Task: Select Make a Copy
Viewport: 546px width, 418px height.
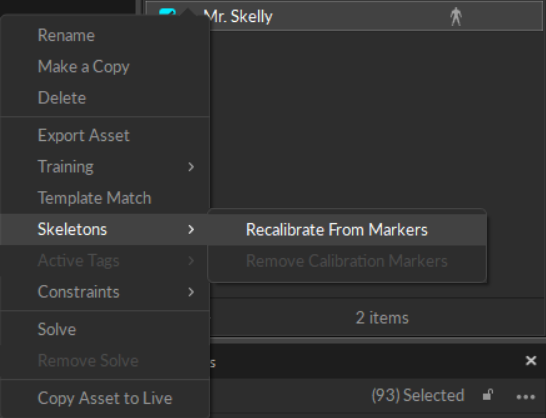Action: click(x=84, y=67)
